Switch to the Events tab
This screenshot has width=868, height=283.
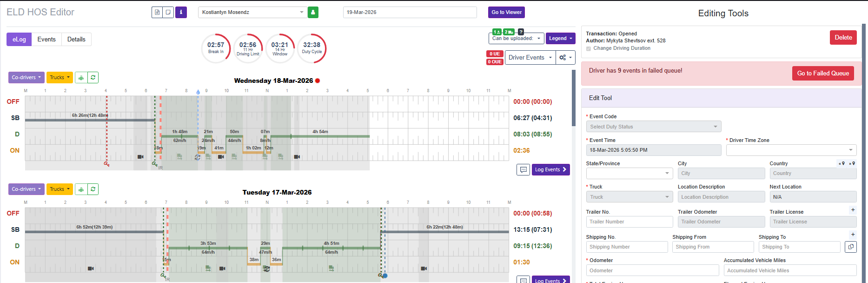click(46, 39)
